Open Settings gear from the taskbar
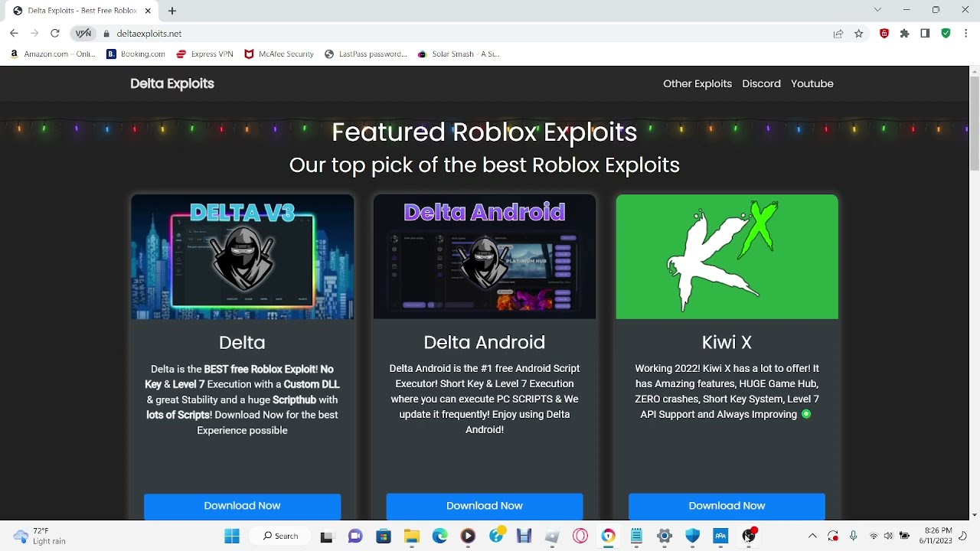980x551 pixels. click(x=665, y=536)
